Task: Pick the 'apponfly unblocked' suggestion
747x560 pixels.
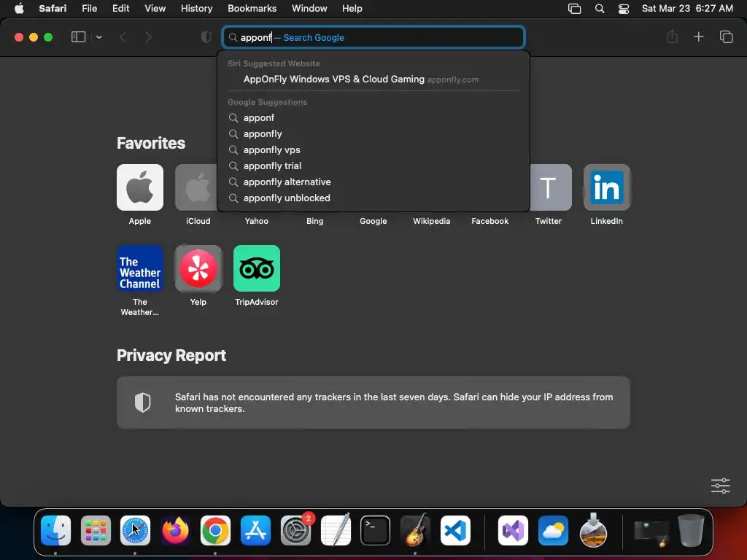Action: 373,198
